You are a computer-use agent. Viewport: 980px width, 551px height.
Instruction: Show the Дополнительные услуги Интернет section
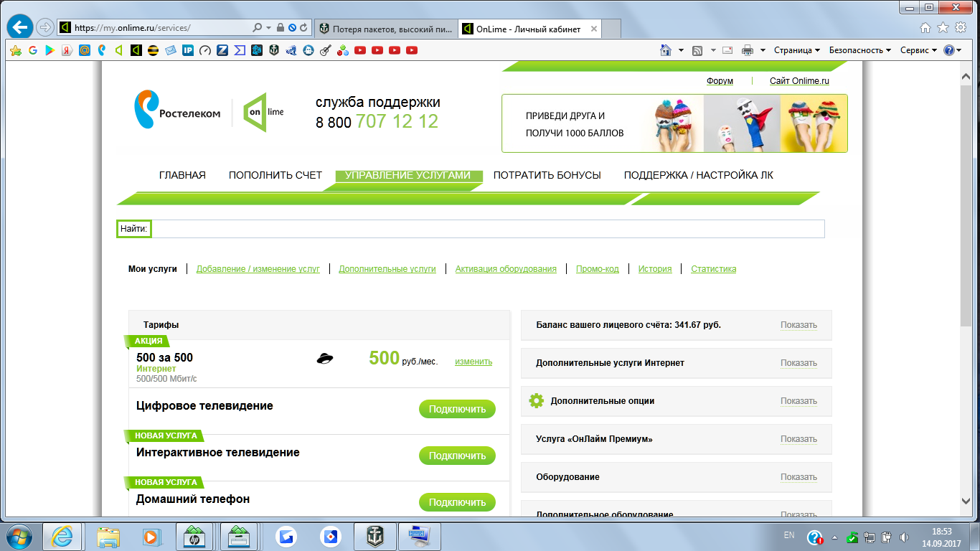tap(798, 363)
